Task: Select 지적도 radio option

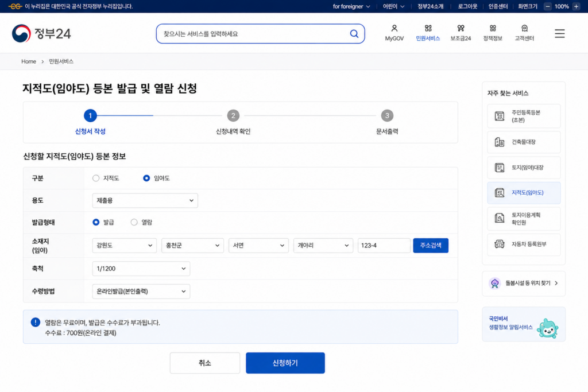Action: pos(96,178)
